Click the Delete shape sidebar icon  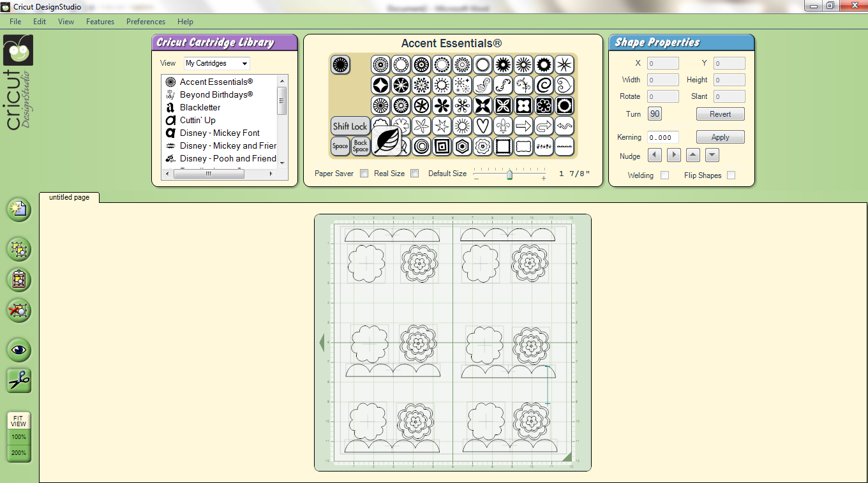(x=19, y=311)
